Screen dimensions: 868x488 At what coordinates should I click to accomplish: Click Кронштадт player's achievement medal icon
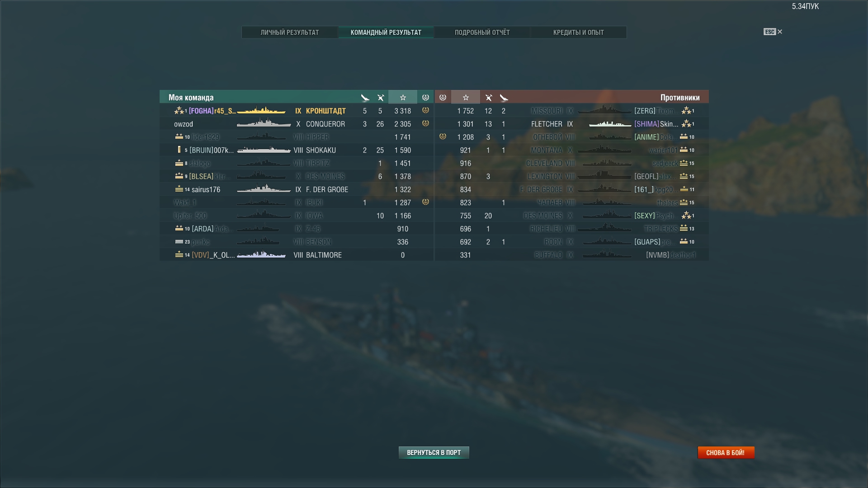coord(425,110)
